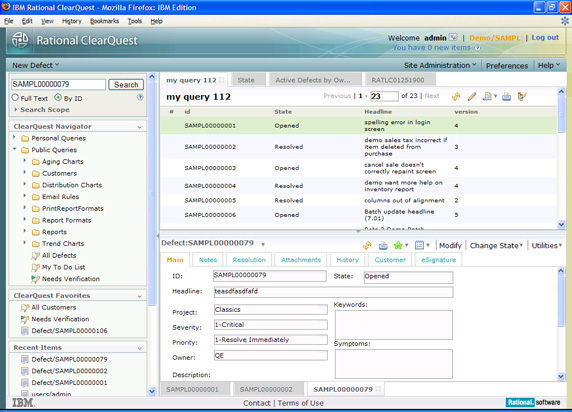
Task: Select the Full Text search option
Action: point(15,97)
